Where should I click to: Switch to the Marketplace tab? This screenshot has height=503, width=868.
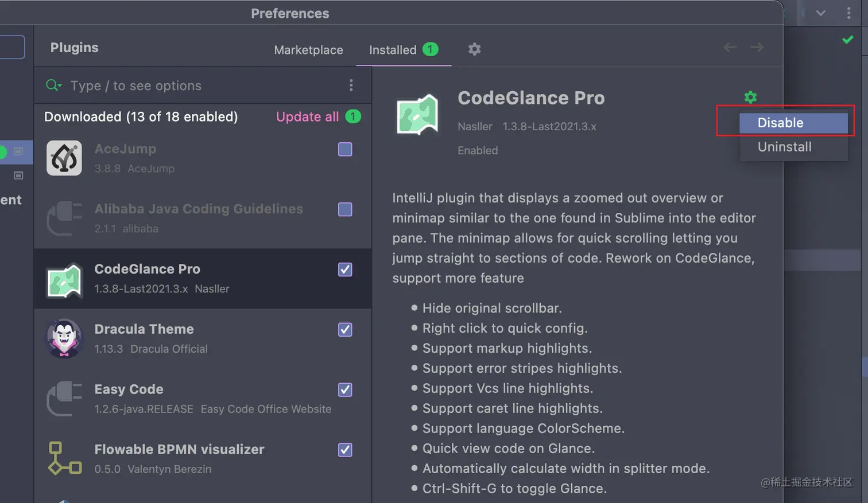pyautogui.click(x=308, y=50)
